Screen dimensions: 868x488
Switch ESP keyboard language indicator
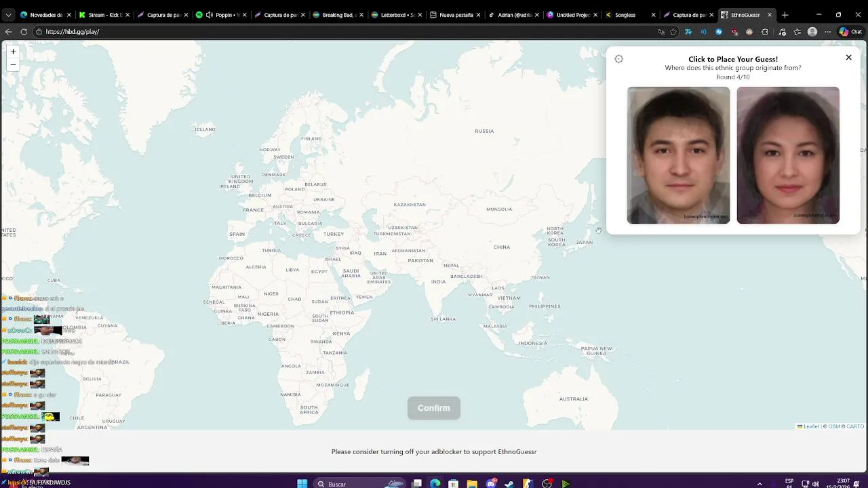(789, 483)
